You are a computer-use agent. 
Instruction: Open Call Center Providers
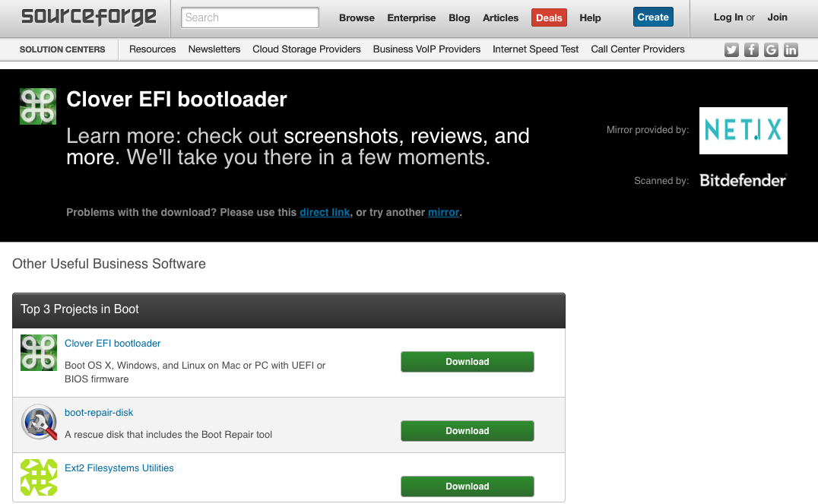pyautogui.click(x=638, y=49)
